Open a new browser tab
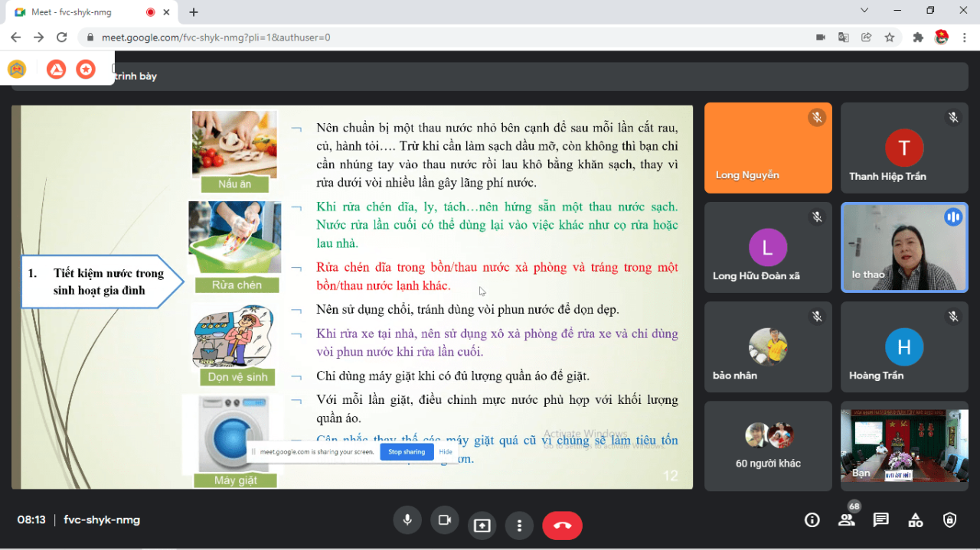This screenshot has width=980, height=550. tap(194, 12)
